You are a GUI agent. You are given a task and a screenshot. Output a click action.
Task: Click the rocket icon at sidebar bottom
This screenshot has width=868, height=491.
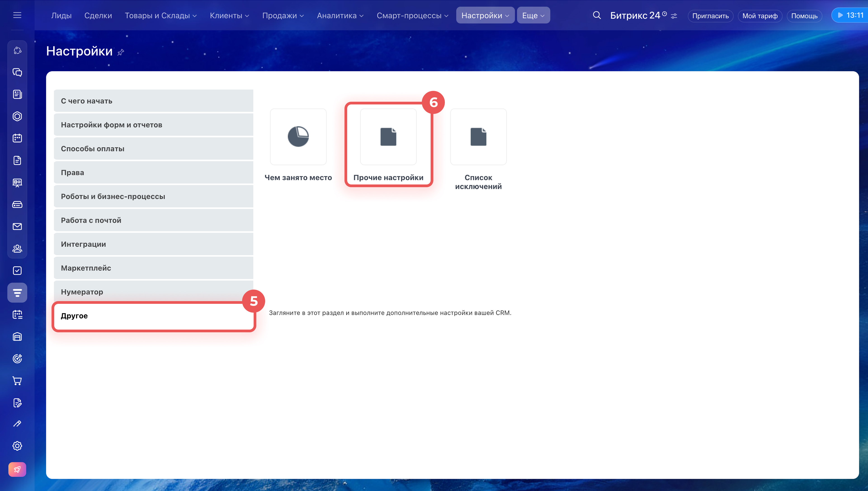17,469
